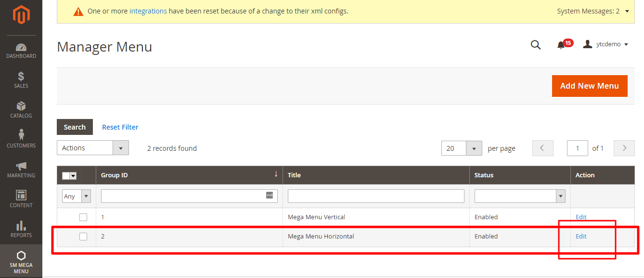
Task: Click Edit for Mega Menu Vertical
Action: 581,217
